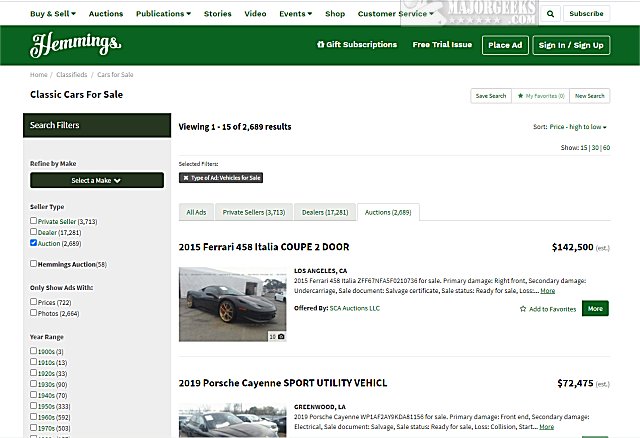
Task: Open the Customer Service dropdown menu
Action: pyautogui.click(x=396, y=14)
